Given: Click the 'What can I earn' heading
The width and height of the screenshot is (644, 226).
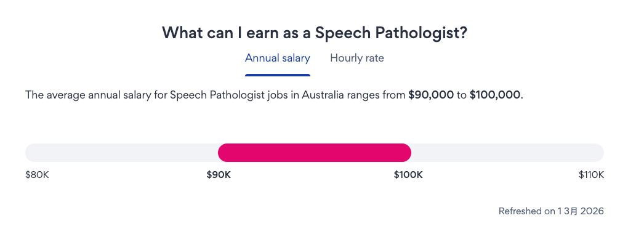Looking at the screenshot, I should pyautogui.click(x=315, y=33).
